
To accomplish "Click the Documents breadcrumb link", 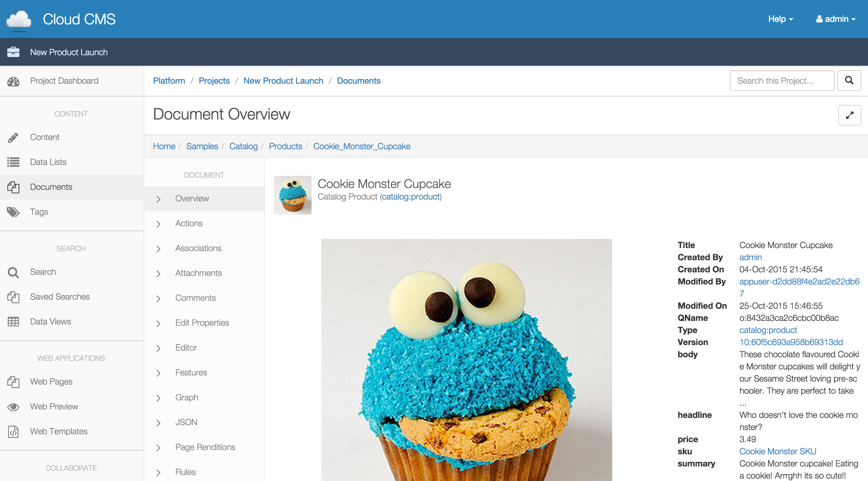I will tap(359, 81).
